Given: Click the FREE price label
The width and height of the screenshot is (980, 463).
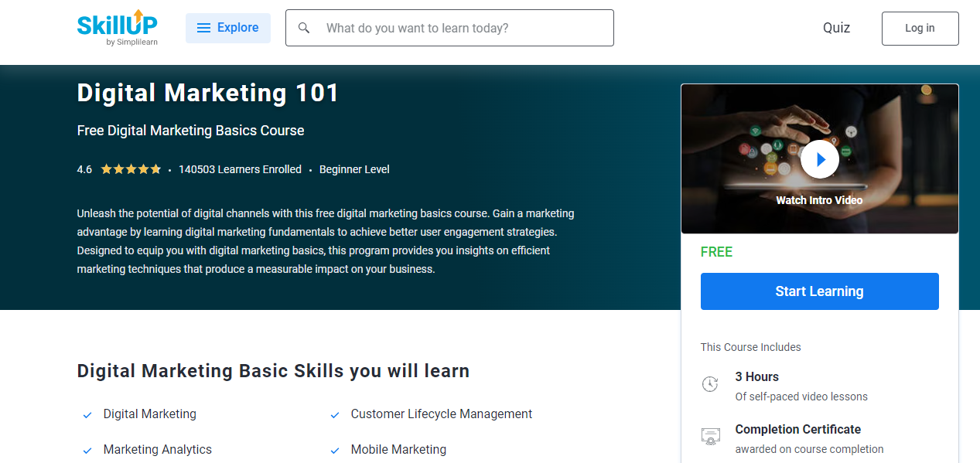Looking at the screenshot, I should pos(716,251).
